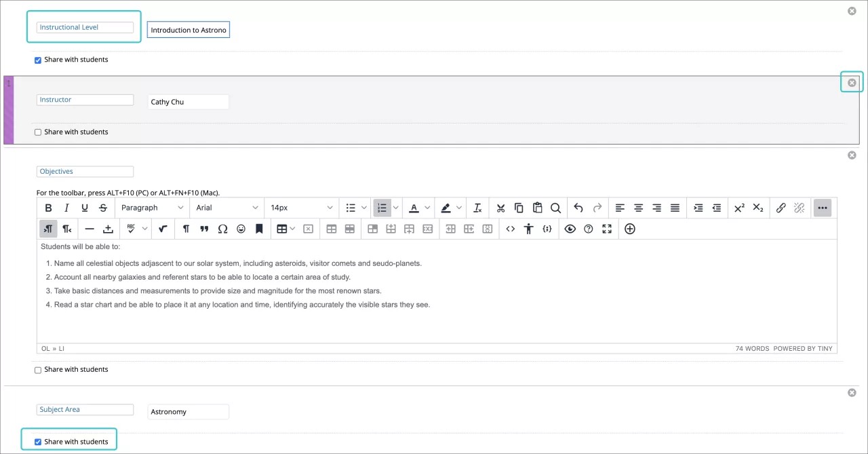Insert a special character using the omega icon
868x454 pixels.
coord(222,229)
